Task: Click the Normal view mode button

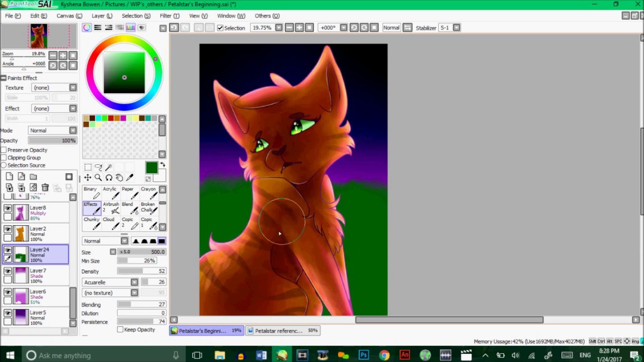Action: (x=391, y=28)
